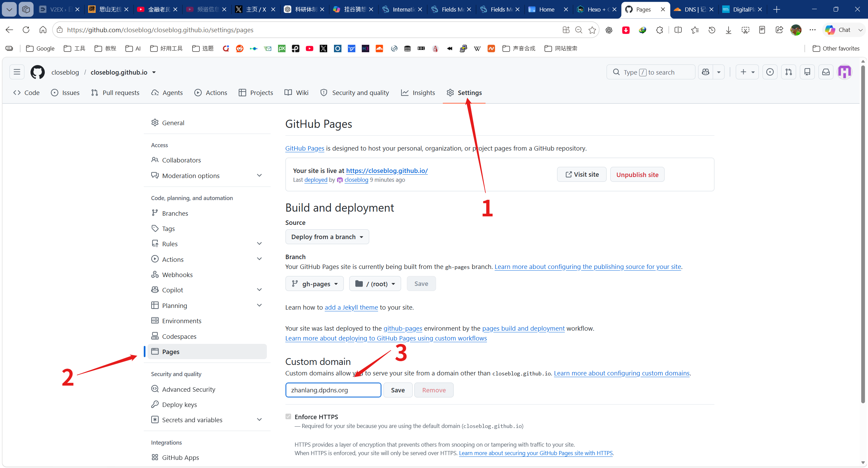868x468 pixels.
Task: Open the YouTube bookmark icon
Action: click(310, 48)
